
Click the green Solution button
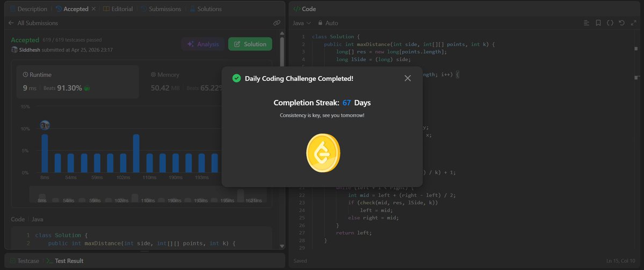click(x=250, y=44)
